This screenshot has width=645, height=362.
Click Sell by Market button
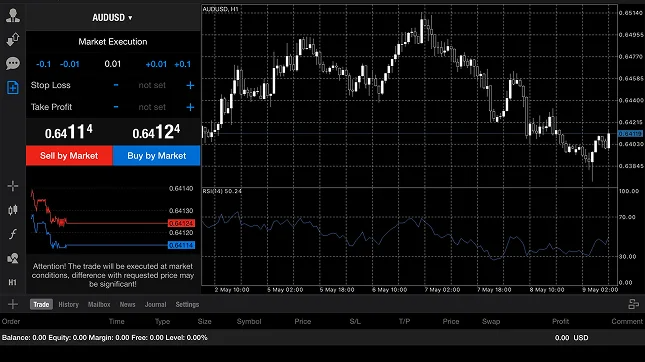(x=69, y=155)
